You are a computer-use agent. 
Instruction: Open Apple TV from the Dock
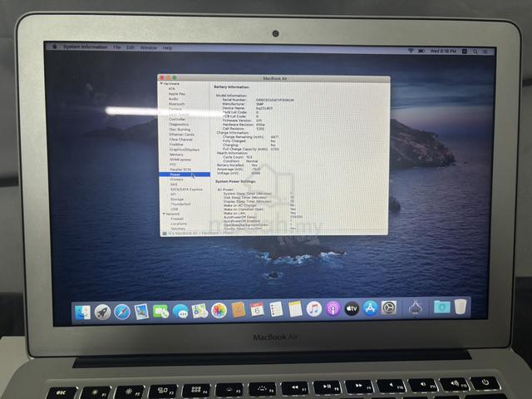(x=352, y=308)
